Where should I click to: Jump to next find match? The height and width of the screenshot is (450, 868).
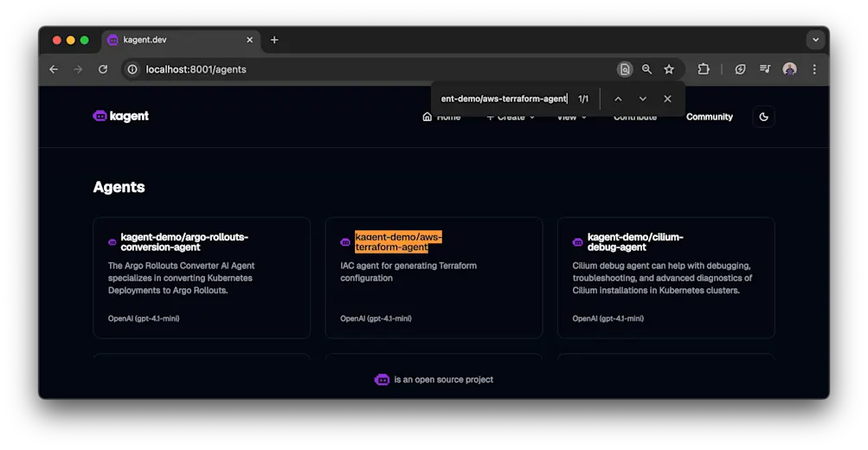643,99
